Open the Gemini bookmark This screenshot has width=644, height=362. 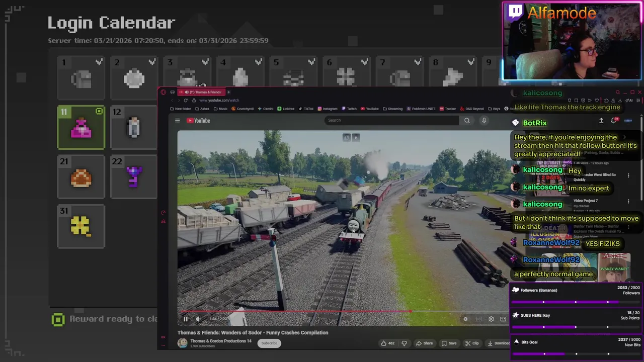click(x=266, y=109)
